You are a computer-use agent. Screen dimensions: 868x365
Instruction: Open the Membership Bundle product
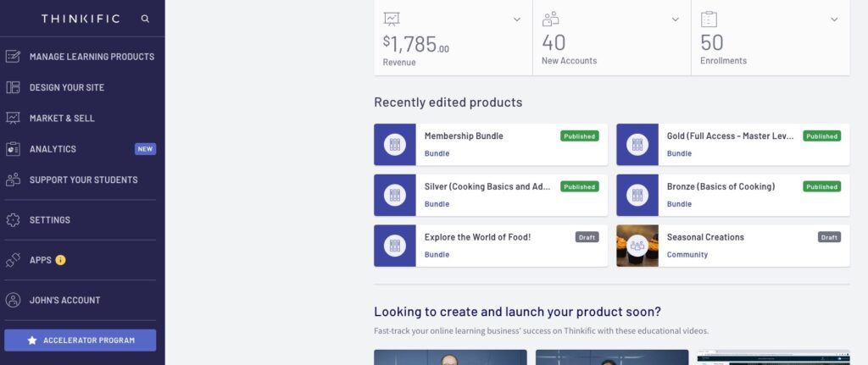[464, 136]
